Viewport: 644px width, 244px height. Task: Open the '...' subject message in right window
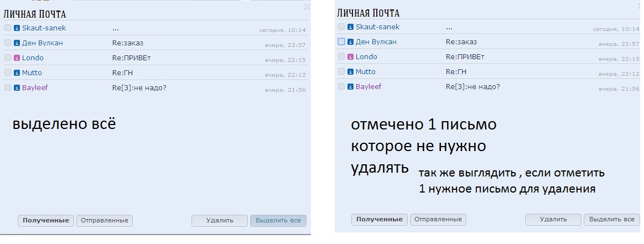tap(449, 28)
